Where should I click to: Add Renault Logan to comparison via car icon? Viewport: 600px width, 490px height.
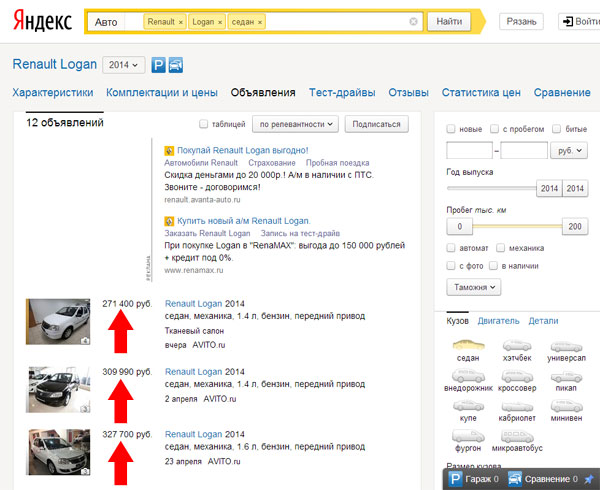coord(176,65)
